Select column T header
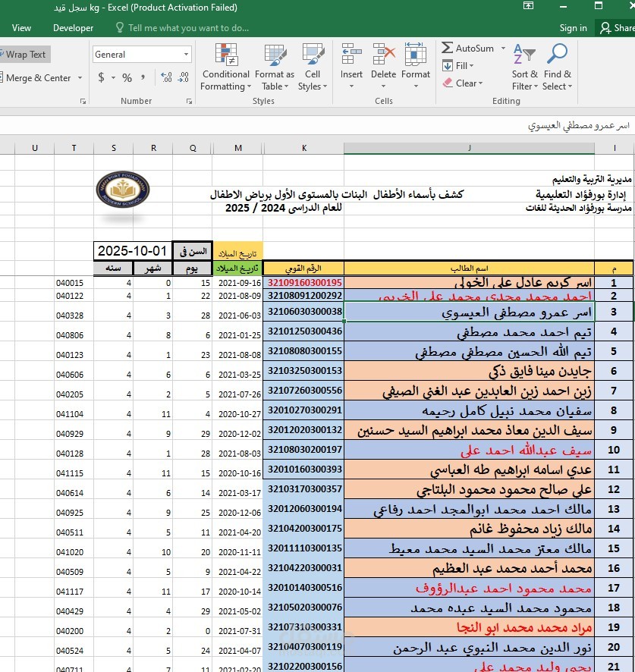The image size is (635, 672). pos(74,148)
